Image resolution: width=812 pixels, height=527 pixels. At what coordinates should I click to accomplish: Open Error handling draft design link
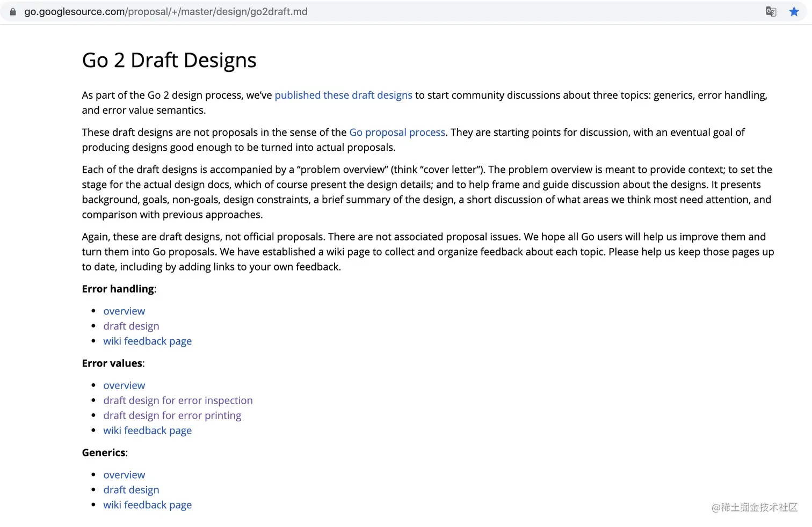point(131,326)
